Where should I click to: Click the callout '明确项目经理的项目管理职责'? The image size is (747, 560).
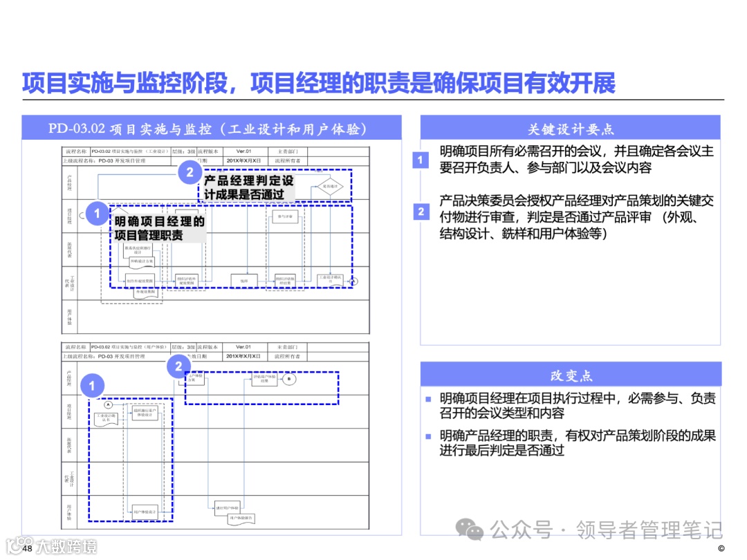159,228
